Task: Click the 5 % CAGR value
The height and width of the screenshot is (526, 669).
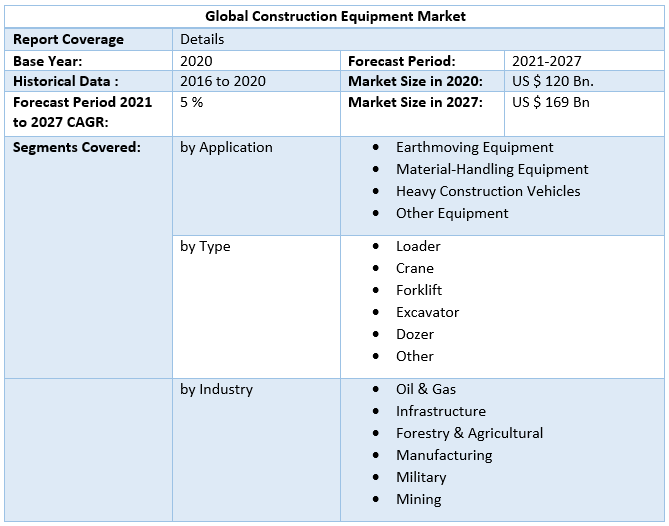Action: [191, 102]
